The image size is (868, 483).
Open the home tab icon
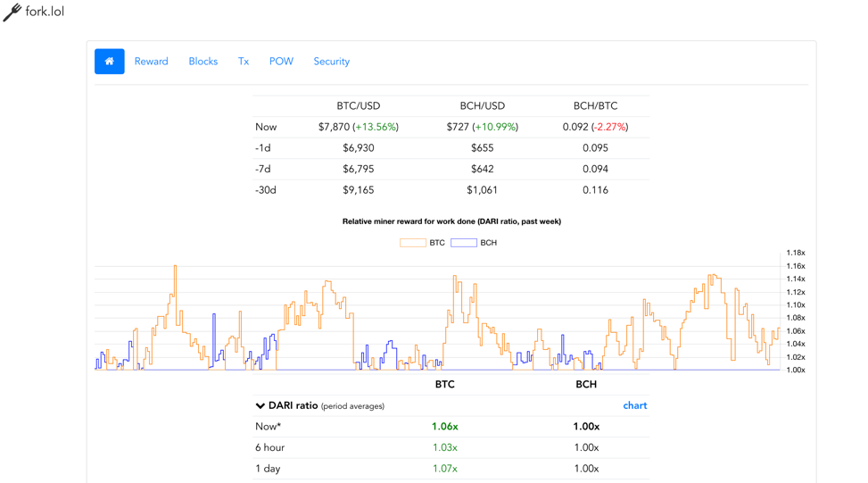[109, 62]
